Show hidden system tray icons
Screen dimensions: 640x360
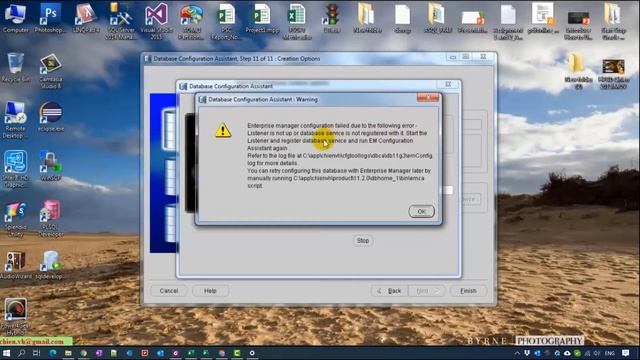(x=517, y=353)
